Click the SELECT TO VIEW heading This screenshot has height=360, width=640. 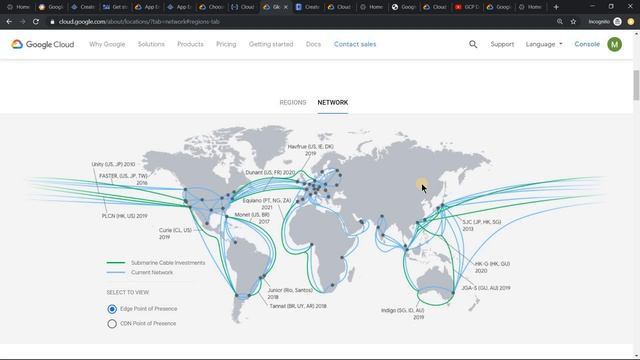click(127, 293)
